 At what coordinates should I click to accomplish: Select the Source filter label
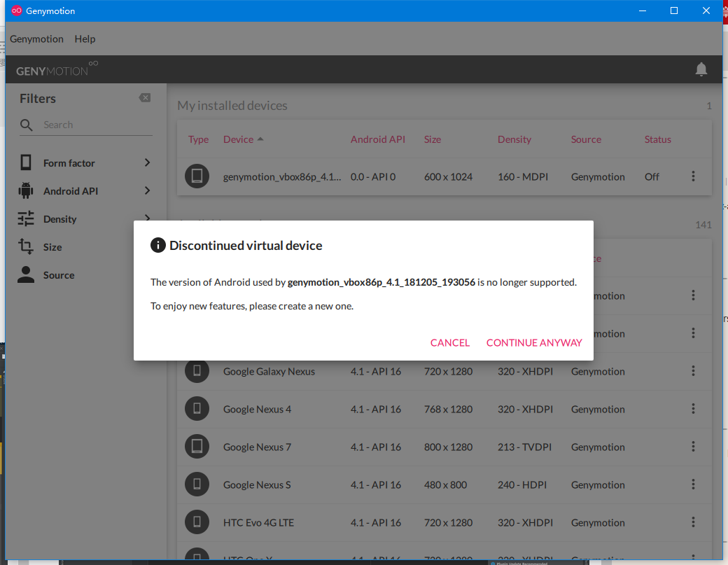point(59,275)
